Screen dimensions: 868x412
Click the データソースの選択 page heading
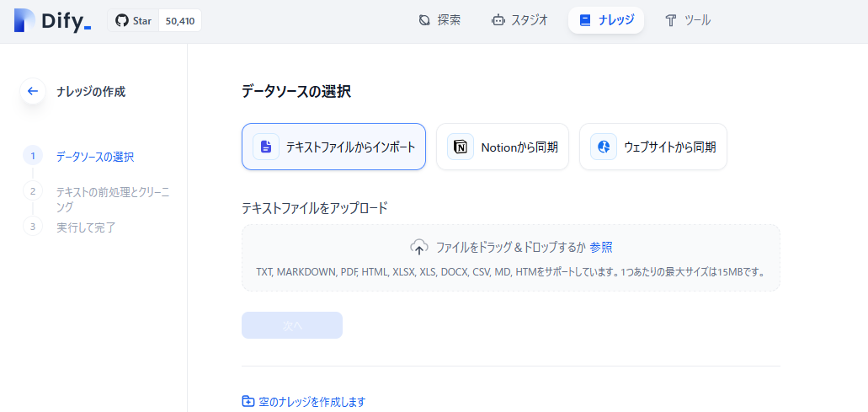tap(296, 91)
